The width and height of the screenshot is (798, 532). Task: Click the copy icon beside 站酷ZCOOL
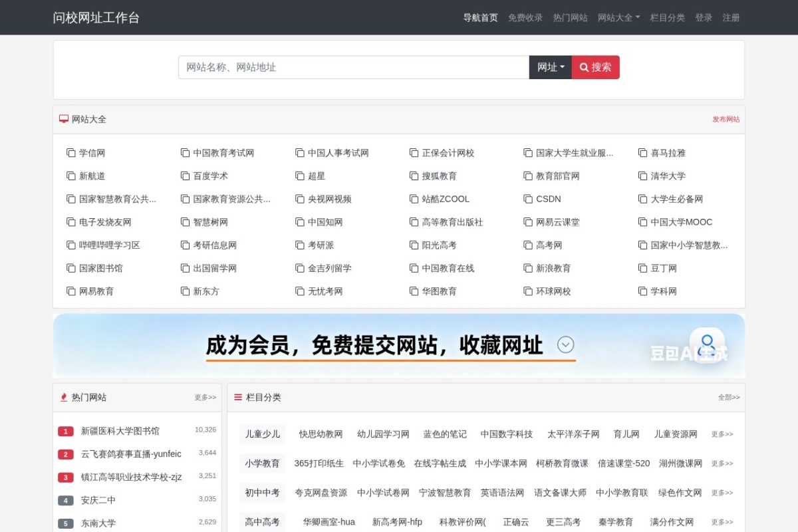414,199
